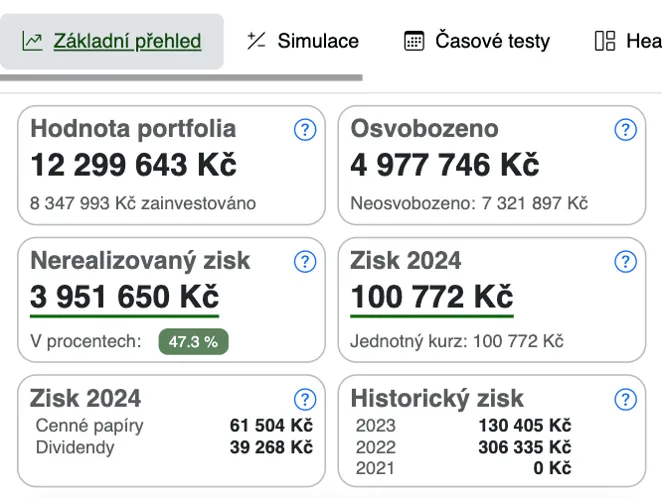
Task: Open help on Cenné papíry profit card
Action: pyautogui.click(x=305, y=399)
